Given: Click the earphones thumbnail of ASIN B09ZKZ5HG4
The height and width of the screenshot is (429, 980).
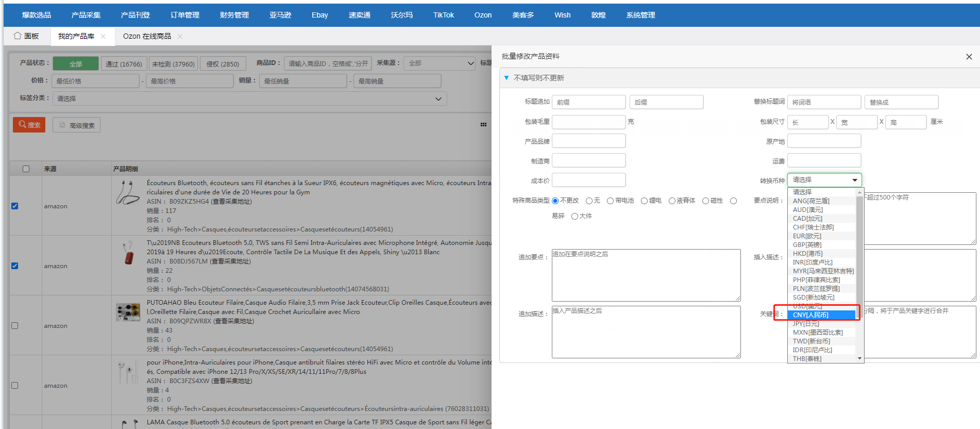Looking at the screenshot, I should (x=128, y=193).
